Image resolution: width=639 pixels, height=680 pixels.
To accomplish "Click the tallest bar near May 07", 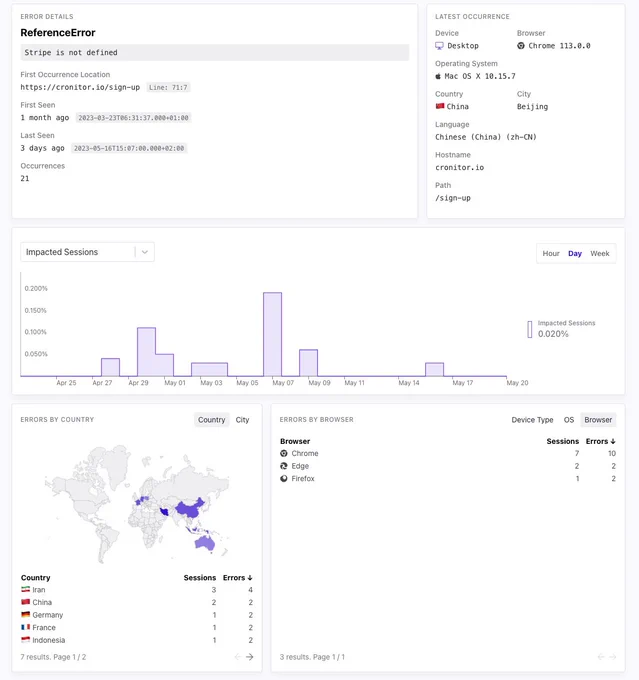I will pos(272,334).
